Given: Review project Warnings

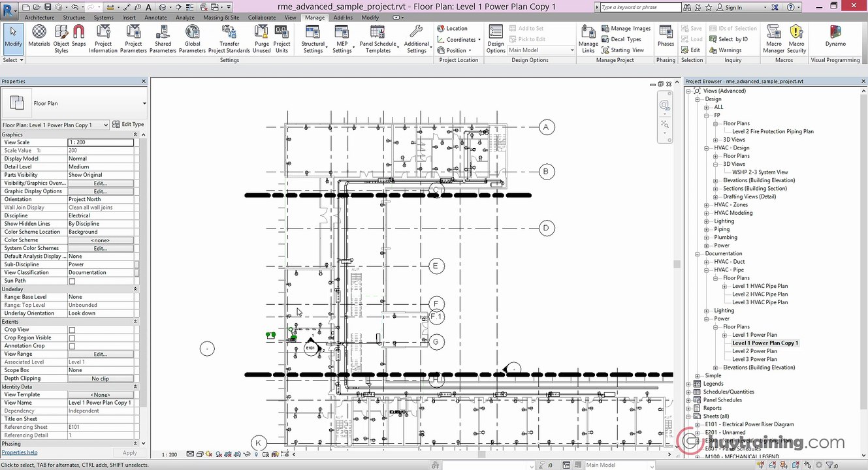Looking at the screenshot, I should [725, 50].
